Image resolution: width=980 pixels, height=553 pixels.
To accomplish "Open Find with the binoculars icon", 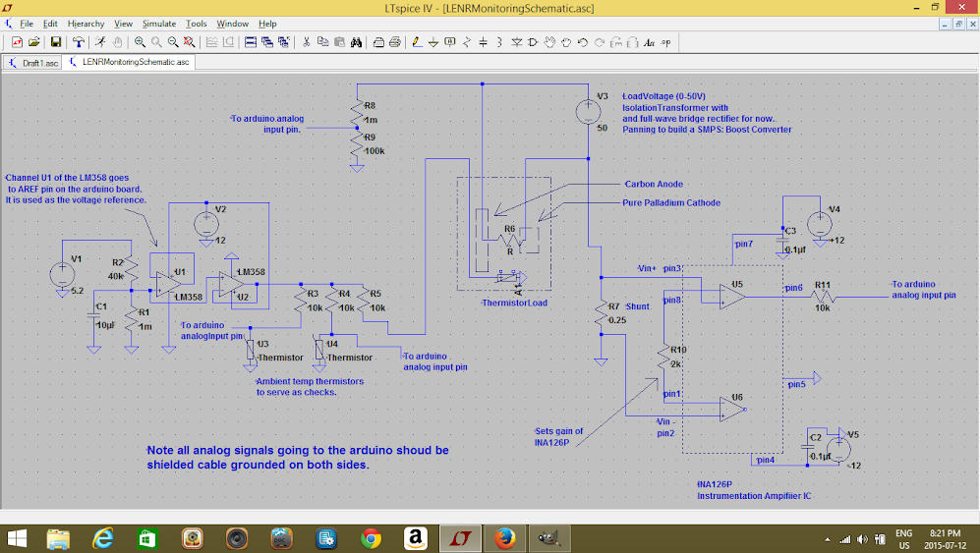I will [x=356, y=42].
